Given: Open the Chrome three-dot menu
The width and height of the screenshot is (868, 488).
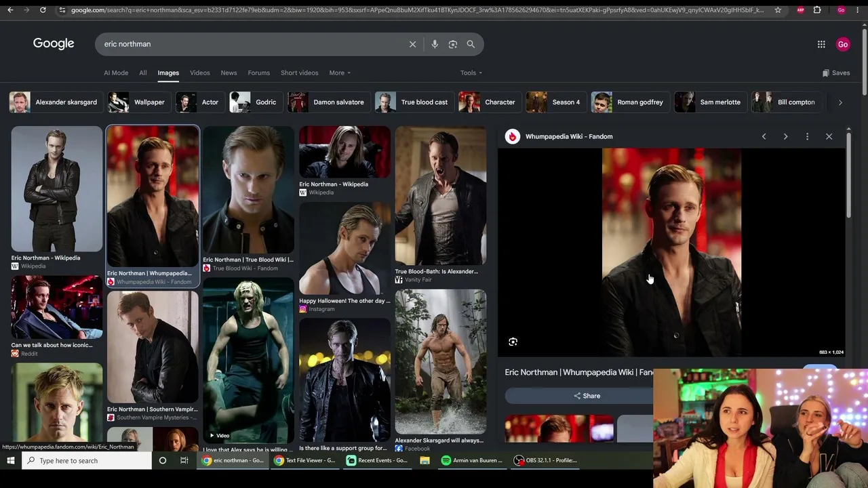Looking at the screenshot, I should pyautogui.click(x=859, y=10).
